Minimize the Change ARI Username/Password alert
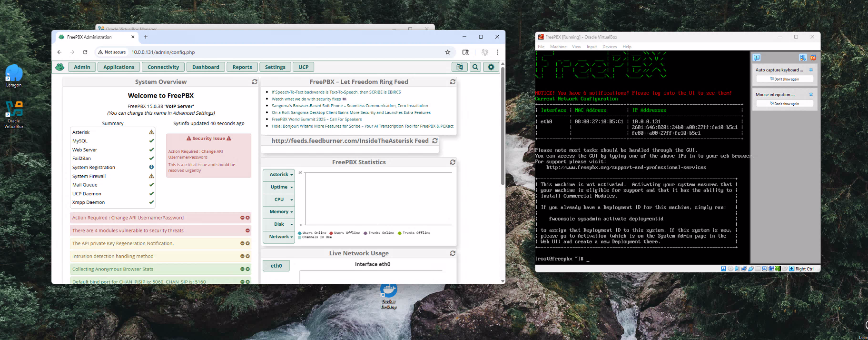Viewport: 868px width, 340px height. 242,218
